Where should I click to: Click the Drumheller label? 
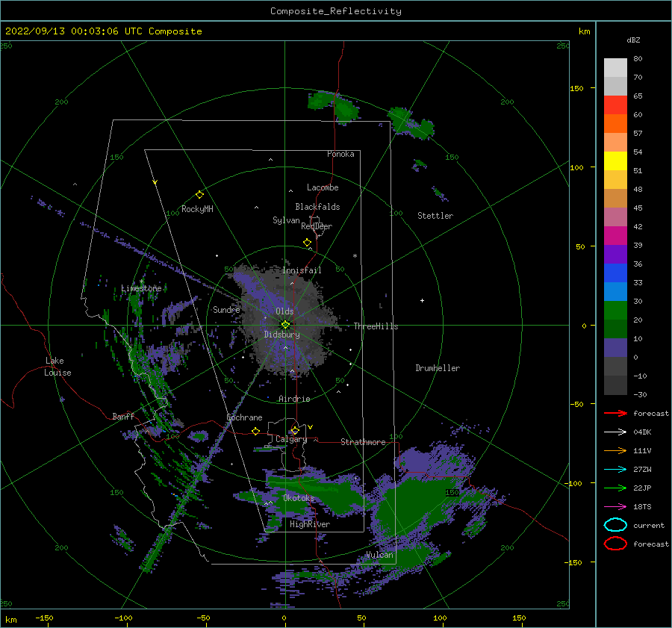438,368
